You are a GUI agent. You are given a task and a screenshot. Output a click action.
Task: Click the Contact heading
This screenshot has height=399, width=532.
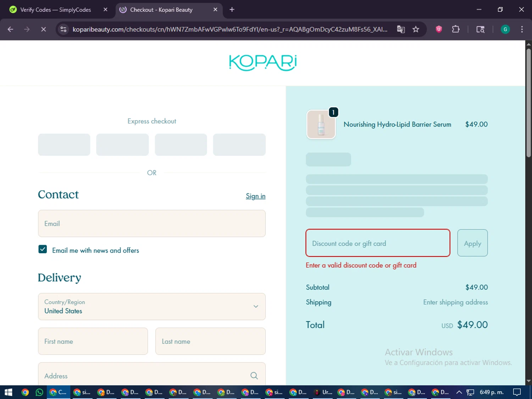pos(58,194)
